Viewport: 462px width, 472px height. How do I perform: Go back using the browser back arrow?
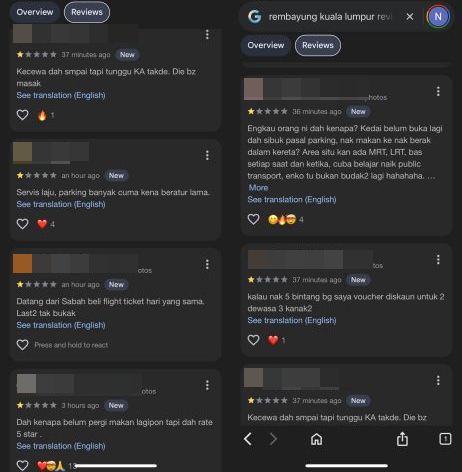tap(248, 439)
